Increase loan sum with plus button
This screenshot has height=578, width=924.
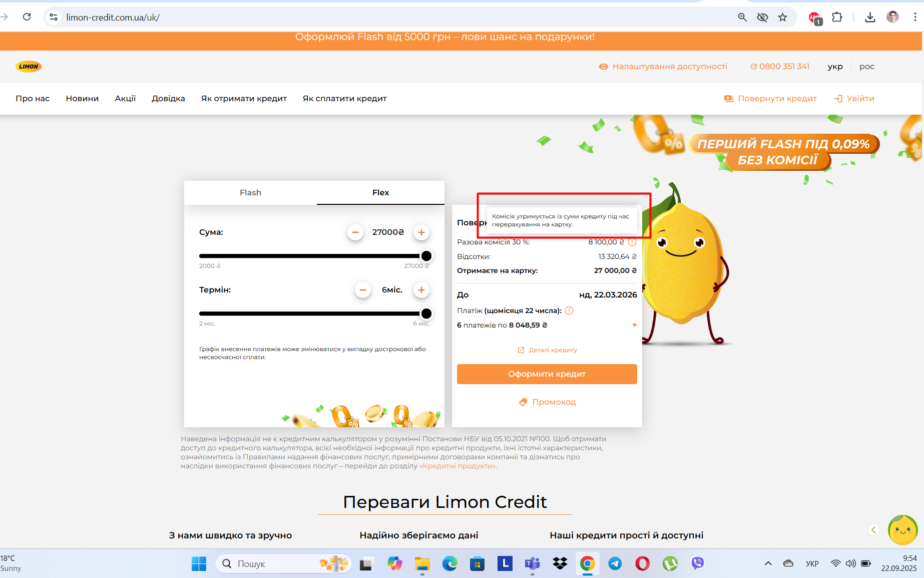pos(421,232)
